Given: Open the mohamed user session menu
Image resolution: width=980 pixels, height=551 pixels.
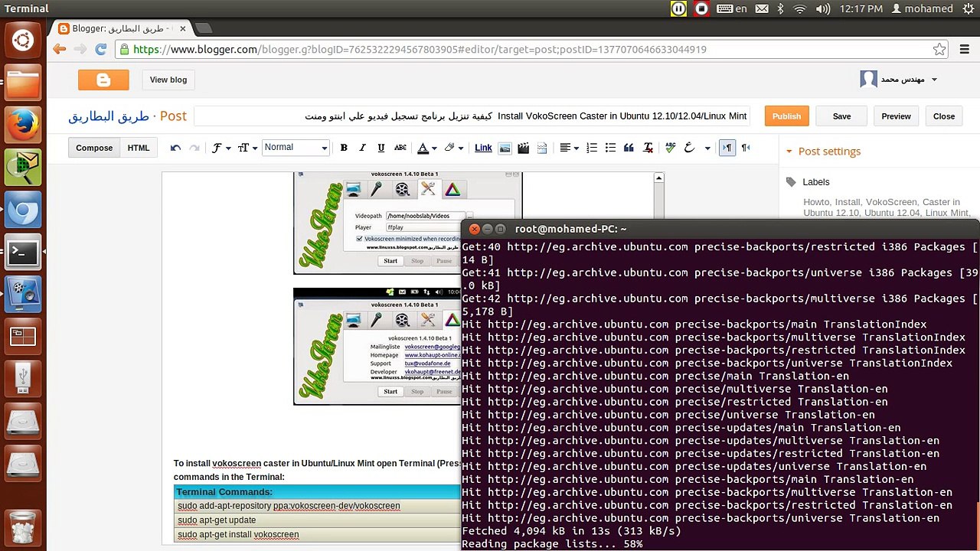Looking at the screenshot, I should 923,8.
